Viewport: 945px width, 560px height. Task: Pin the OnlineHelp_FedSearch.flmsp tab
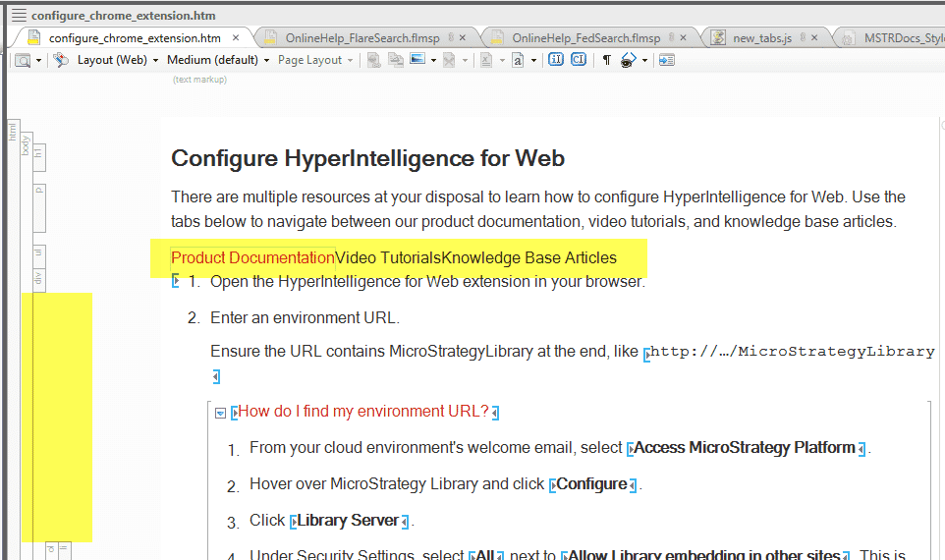coord(671,37)
